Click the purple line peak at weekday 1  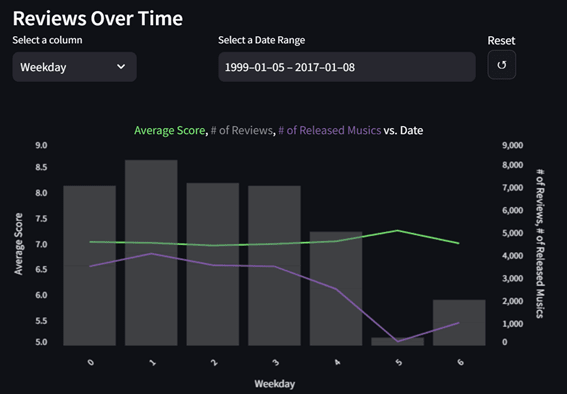click(151, 253)
